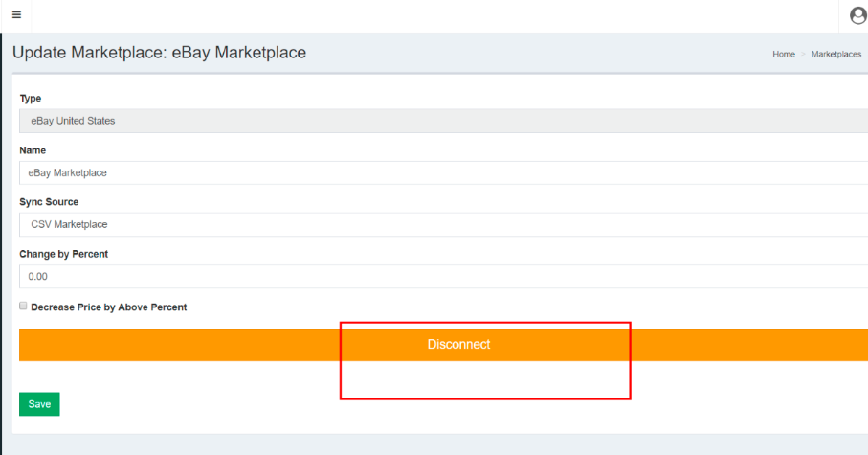Screen dimensions: 868x455
Task: Click the Change by Percent label
Action: tap(64, 254)
